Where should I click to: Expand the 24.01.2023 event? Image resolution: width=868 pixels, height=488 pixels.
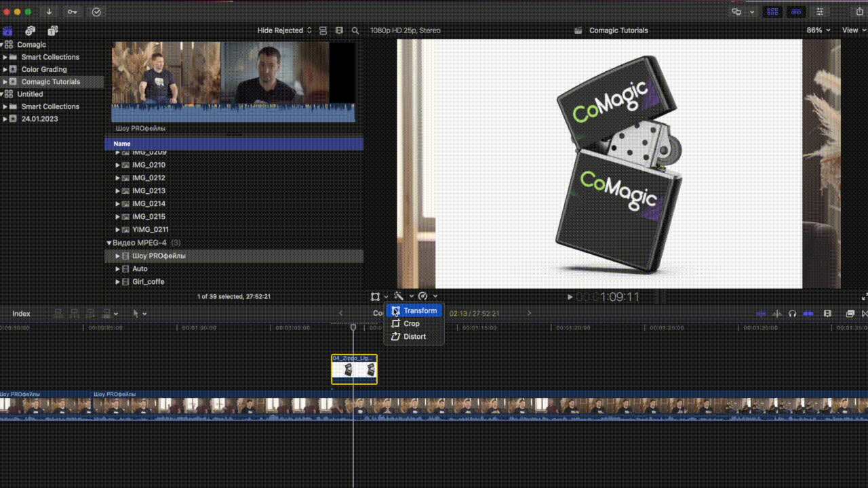pyautogui.click(x=5, y=119)
